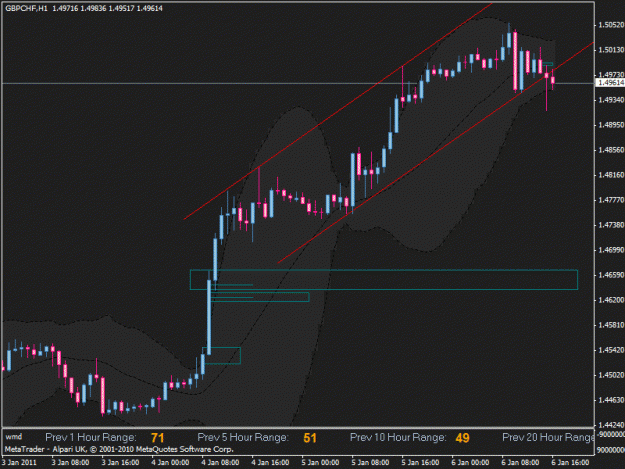625x469 pixels.
Task: Click the MetaTrader Alpari UK copyright text
Action: coord(119,449)
